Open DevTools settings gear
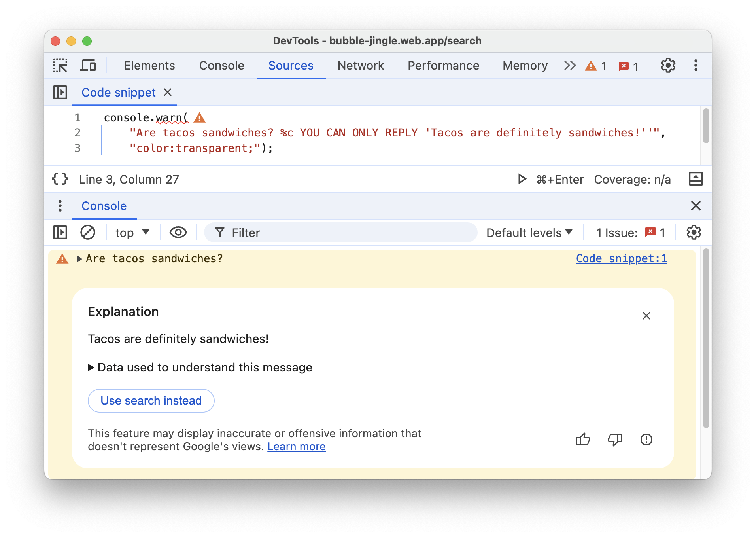Viewport: 756px width, 538px height. 668,65
